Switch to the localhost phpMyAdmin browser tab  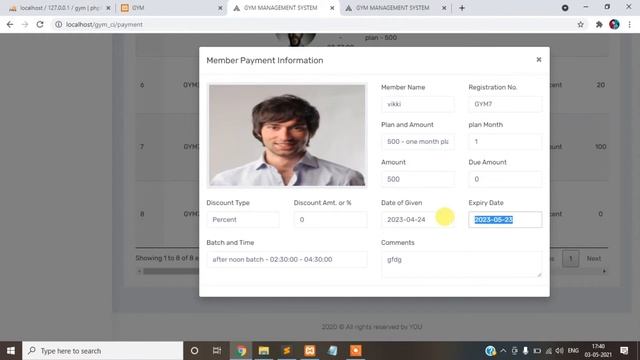click(60, 8)
